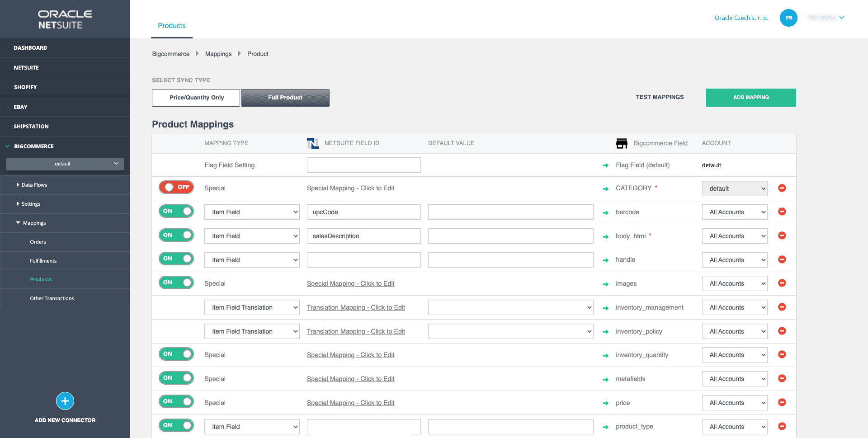This screenshot has width=868, height=438.
Task: Open the SHOPIFY sidebar menu
Action: [65, 87]
